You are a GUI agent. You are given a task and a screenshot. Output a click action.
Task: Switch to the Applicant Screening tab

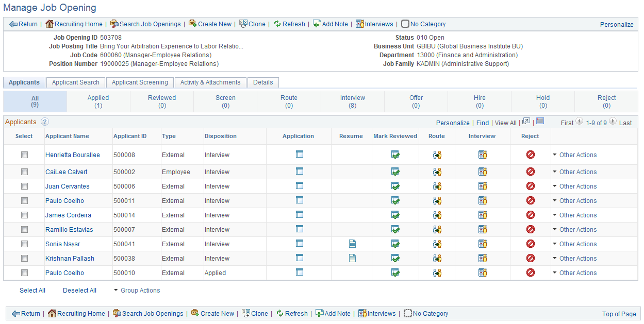click(139, 82)
